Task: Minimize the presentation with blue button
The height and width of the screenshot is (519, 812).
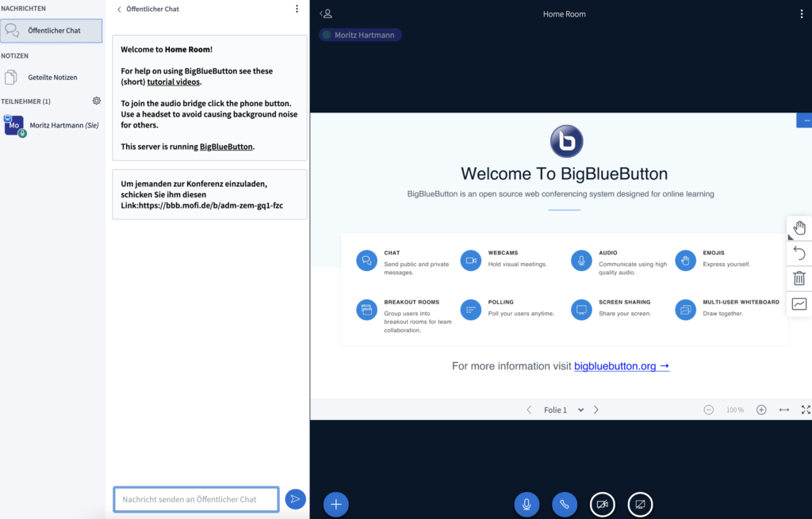Action: pyautogui.click(x=804, y=120)
